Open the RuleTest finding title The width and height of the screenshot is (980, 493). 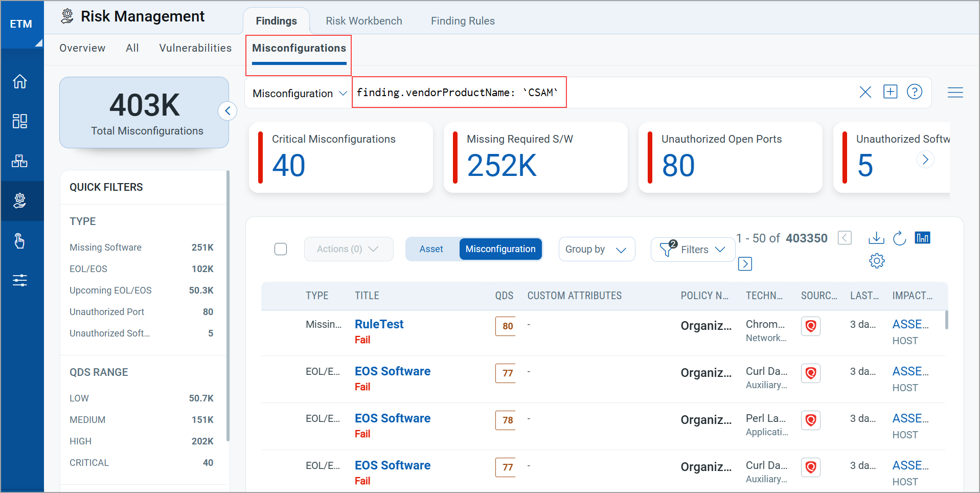coord(379,324)
